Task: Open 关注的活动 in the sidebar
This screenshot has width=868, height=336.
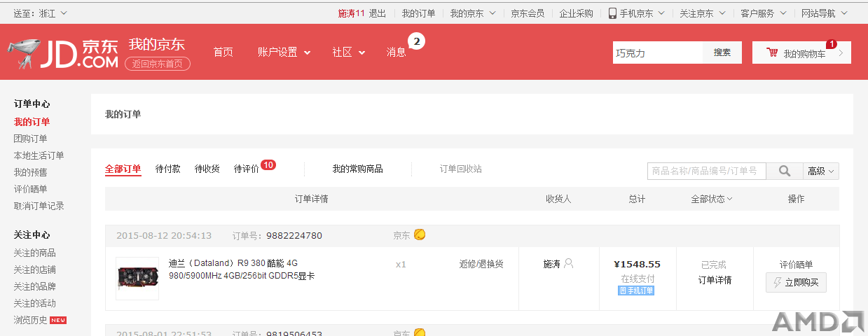Action: point(35,303)
